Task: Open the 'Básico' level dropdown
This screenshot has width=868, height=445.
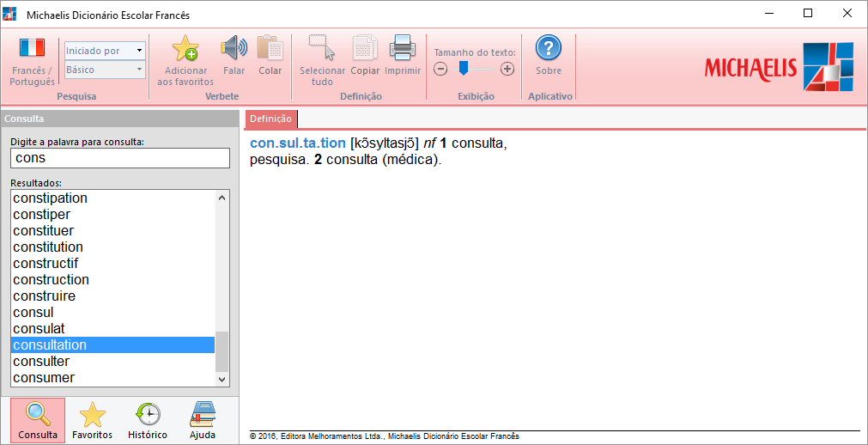Action: tap(106, 70)
